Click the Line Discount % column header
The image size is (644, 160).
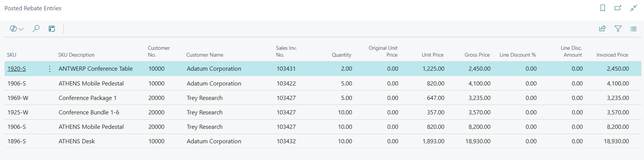(518, 55)
